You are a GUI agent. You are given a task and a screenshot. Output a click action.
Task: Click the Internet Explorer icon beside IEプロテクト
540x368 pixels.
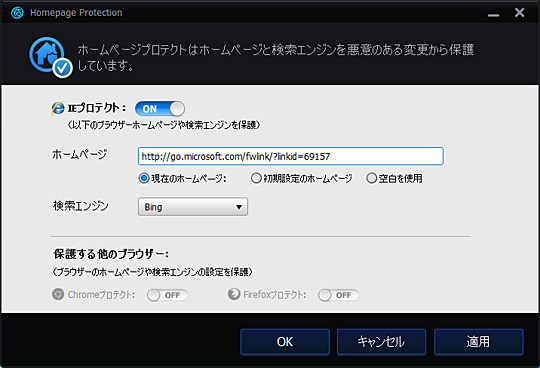[58, 108]
